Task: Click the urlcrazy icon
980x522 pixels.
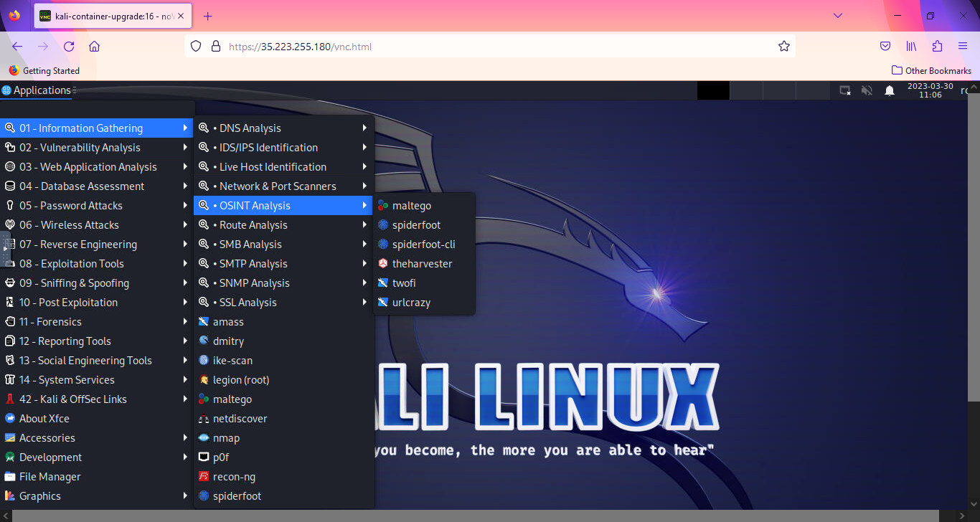Action: point(383,303)
